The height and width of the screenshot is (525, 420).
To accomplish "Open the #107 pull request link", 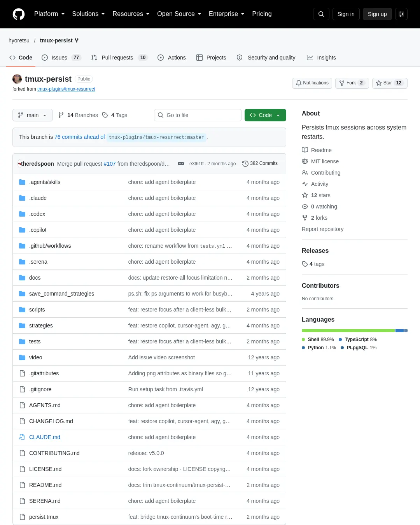I will click(110, 164).
